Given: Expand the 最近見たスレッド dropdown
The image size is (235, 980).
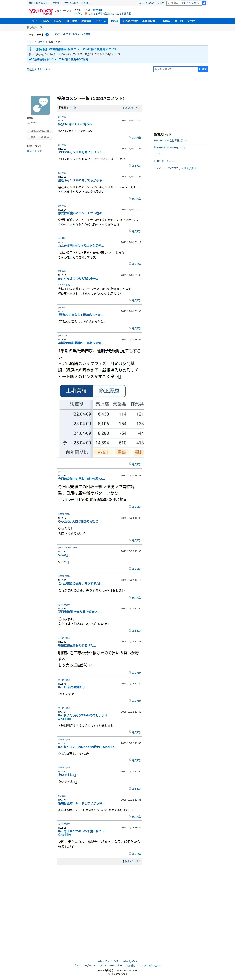Looking at the screenshot, I should 38,69.
